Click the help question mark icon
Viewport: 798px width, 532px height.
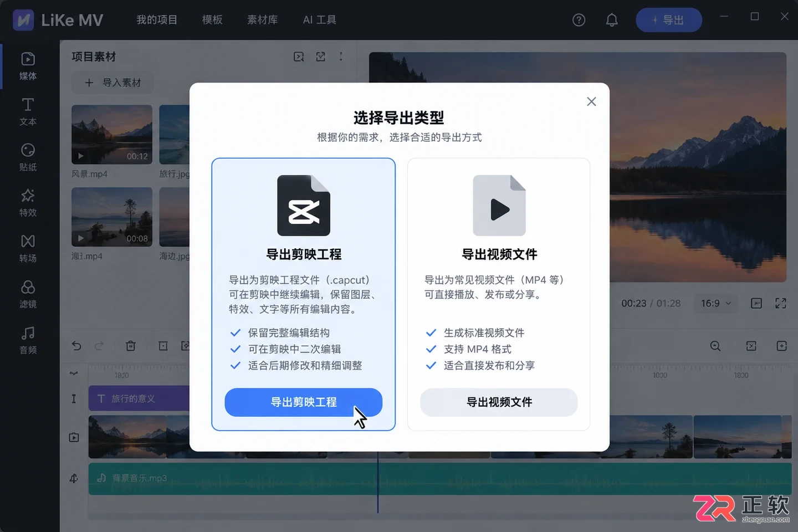click(579, 21)
